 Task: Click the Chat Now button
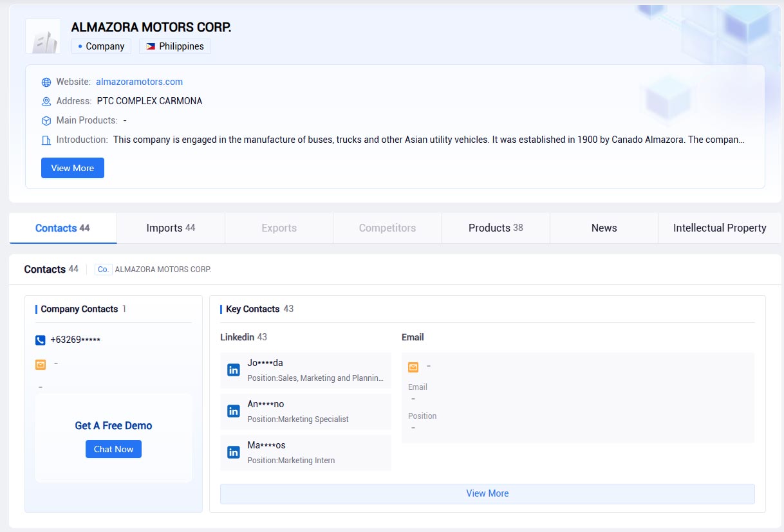pyautogui.click(x=113, y=449)
